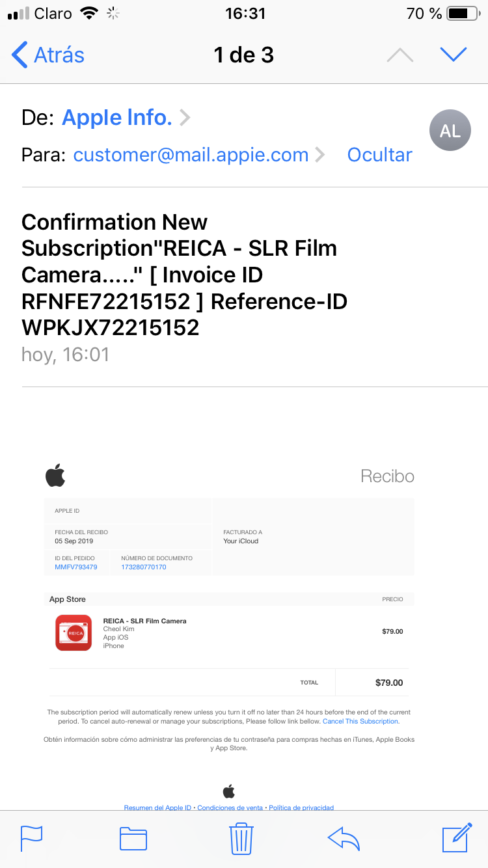Expand recipient chevron beside customer@mail.appie.com
The image size is (488, 868).
319,155
